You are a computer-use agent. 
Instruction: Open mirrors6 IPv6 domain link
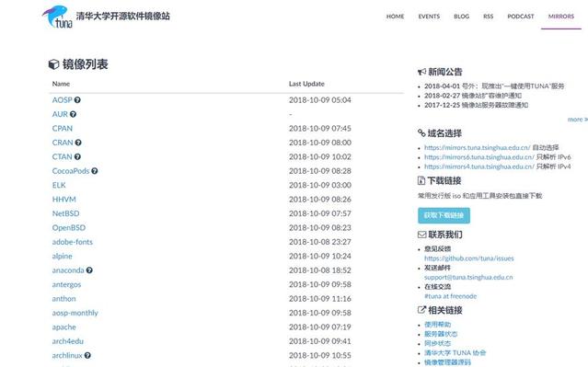pos(479,157)
